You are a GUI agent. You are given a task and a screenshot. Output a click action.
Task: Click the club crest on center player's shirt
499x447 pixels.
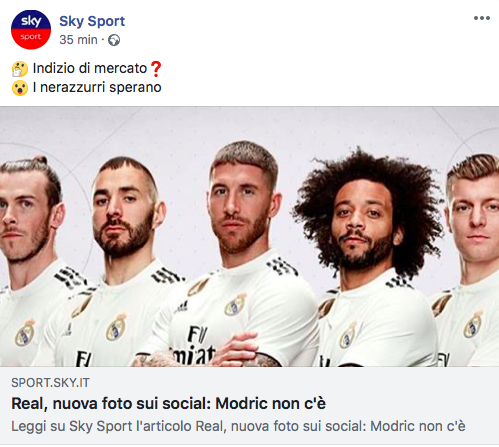[235, 305]
